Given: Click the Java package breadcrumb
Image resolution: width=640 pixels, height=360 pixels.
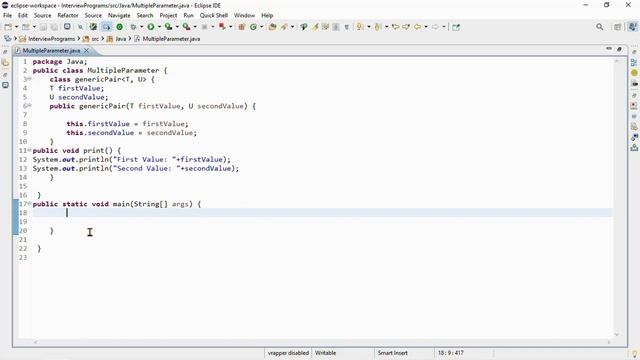Looking at the screenshot, I should coord(120,39).
